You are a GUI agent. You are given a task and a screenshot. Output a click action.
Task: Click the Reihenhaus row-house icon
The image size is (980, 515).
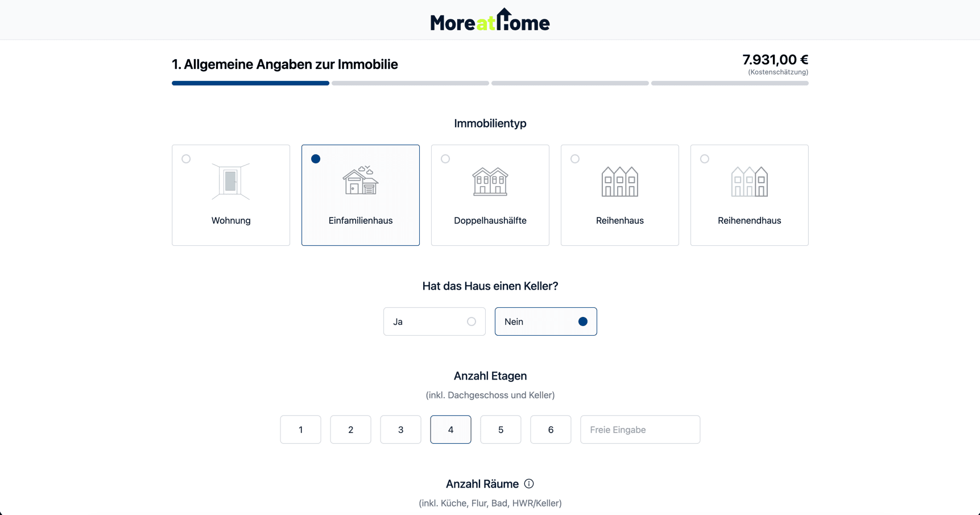(x=619, y=182)
